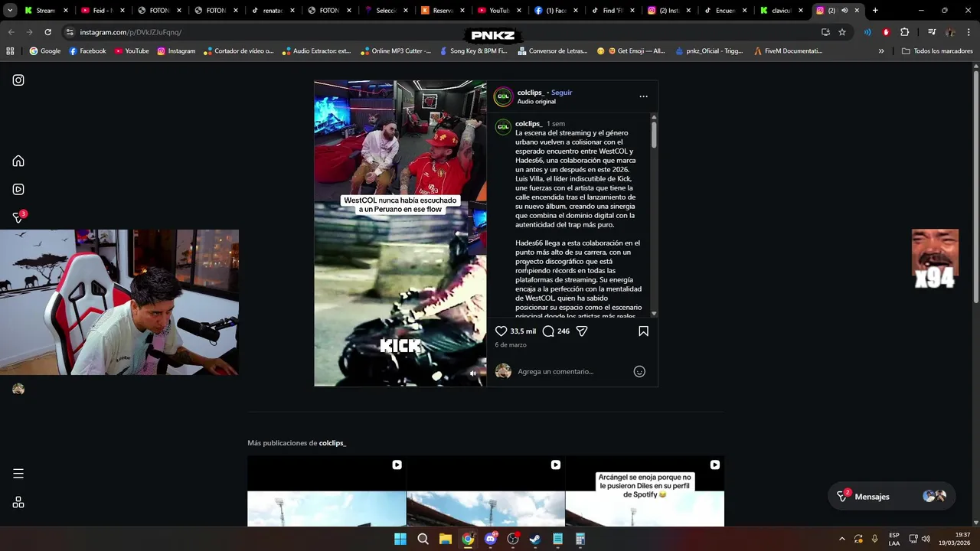Open the profile avatar in left sidebar
This screenshot has width=980, height=551.
[x=18, y=389]
